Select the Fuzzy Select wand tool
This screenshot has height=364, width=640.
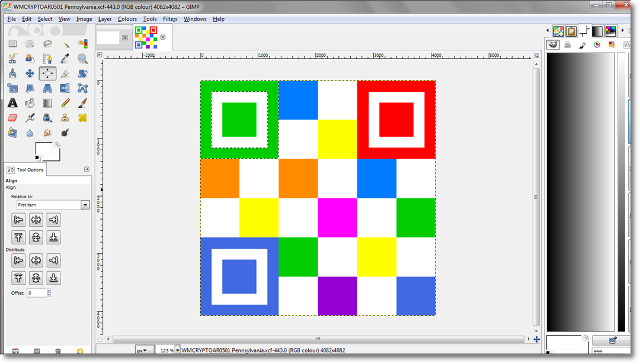click(65, 44)
